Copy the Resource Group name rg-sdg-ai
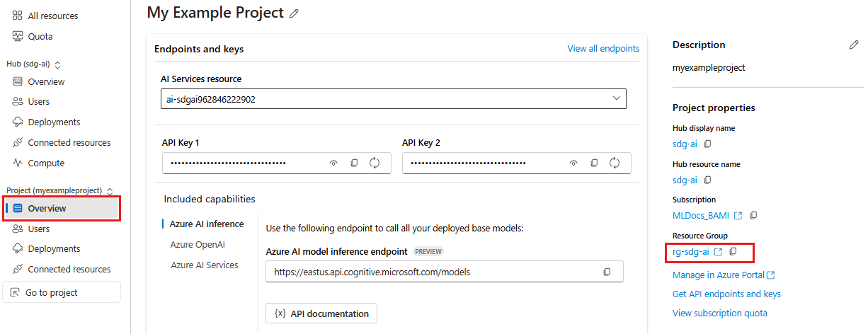The image size is (868, 334). pos(733,251)
